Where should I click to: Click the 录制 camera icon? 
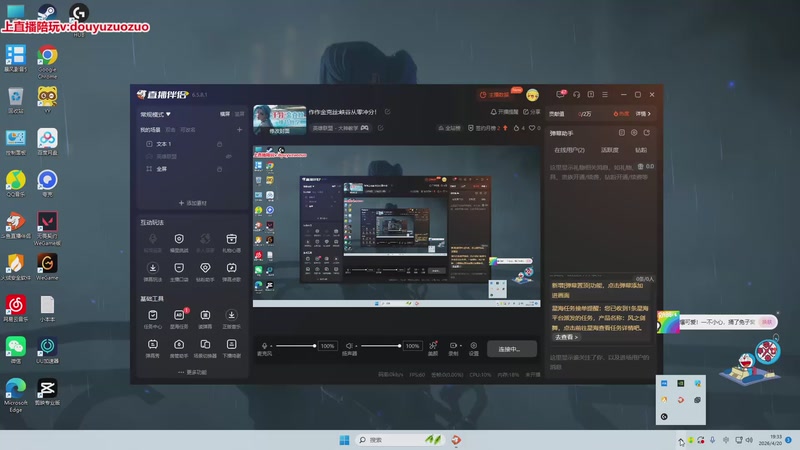453,346
